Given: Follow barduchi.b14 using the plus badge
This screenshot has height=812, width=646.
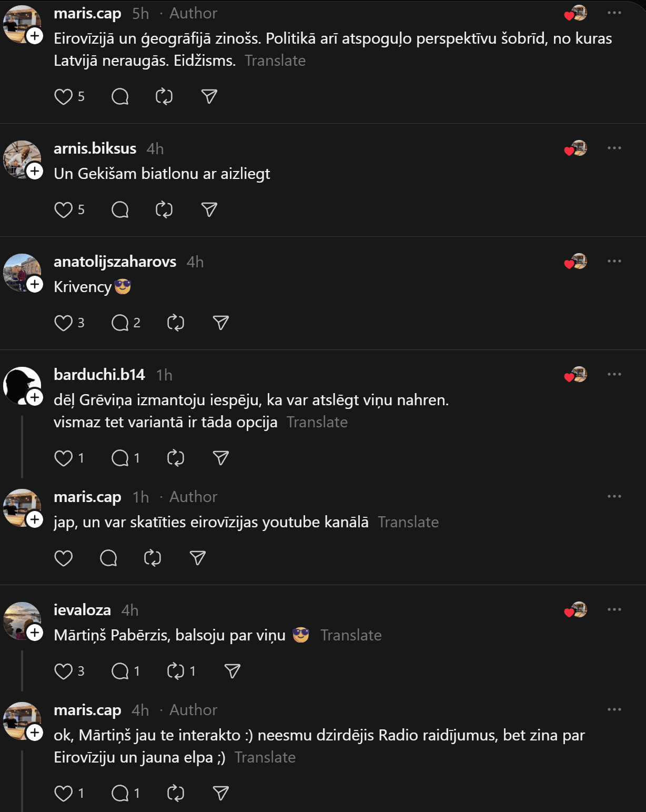Looking at the screenshot, I should [x=35, y=397].
